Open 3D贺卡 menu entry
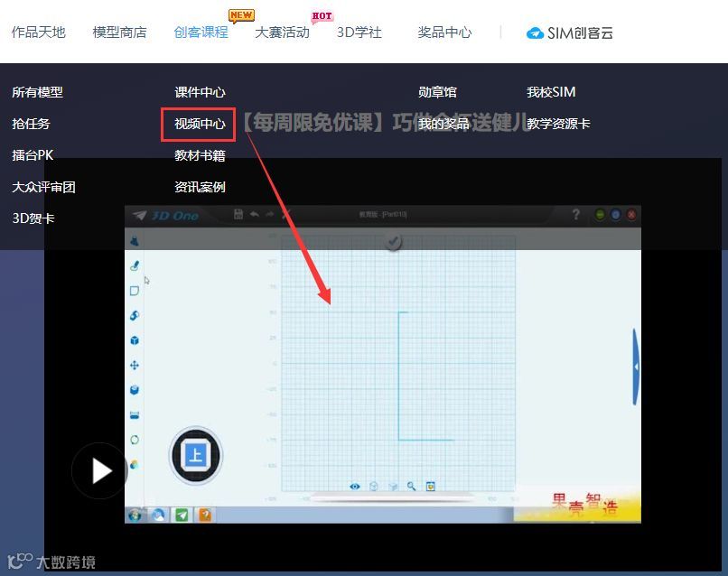 33,218
